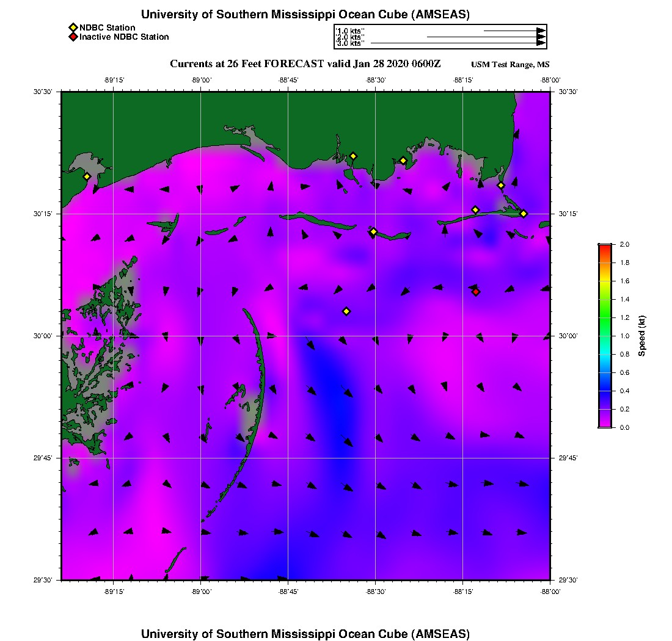Click the green 1.2 level on color bar
This screenshot has width=672, height=641.
coord(604,317)
